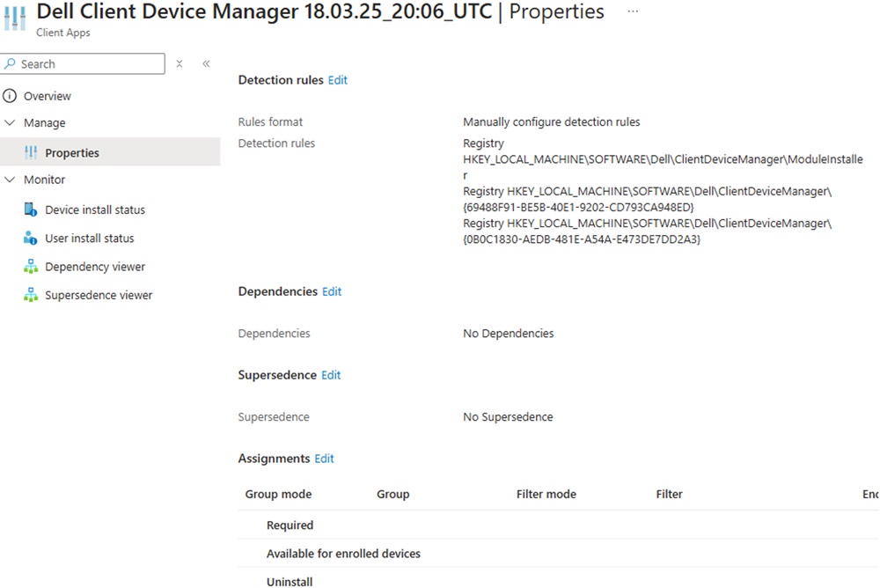Click the Properties bars icon in sidebar
This screenshot has width=880, height=588.
[31, 152]
